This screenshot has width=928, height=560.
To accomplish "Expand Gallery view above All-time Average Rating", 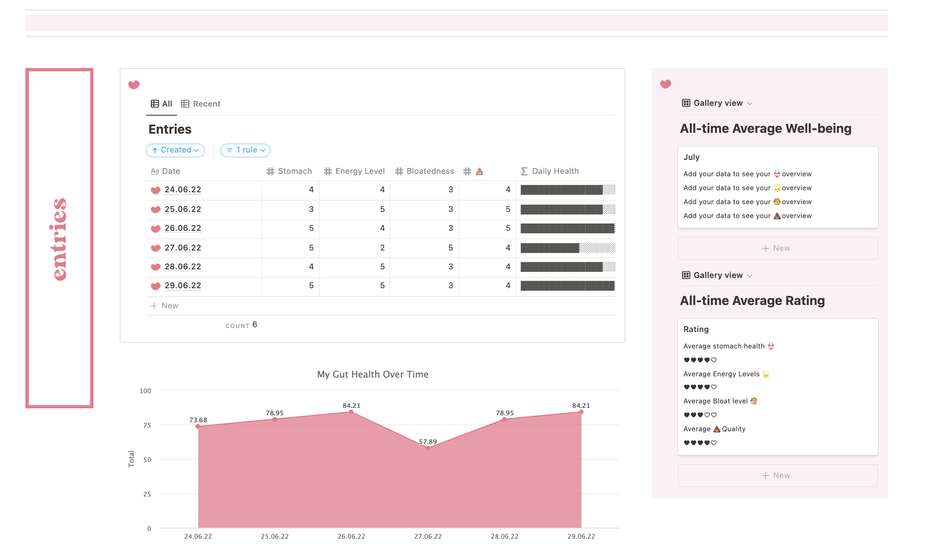I will click(717, 275).
